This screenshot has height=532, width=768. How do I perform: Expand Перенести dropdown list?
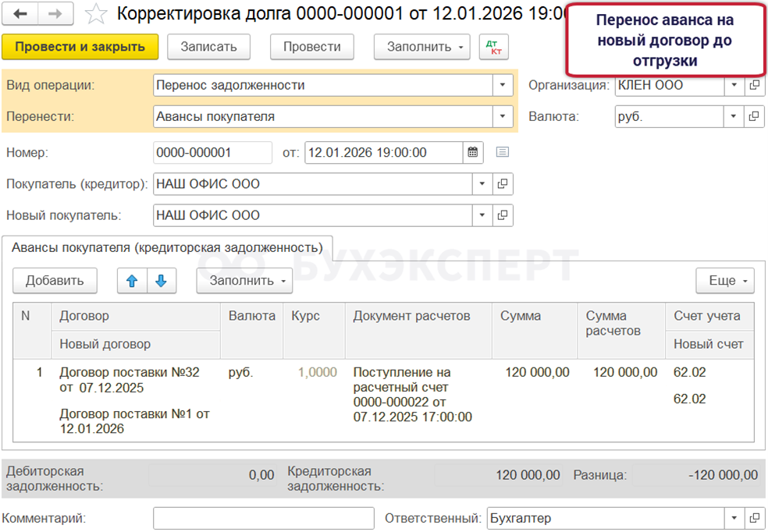503,116
